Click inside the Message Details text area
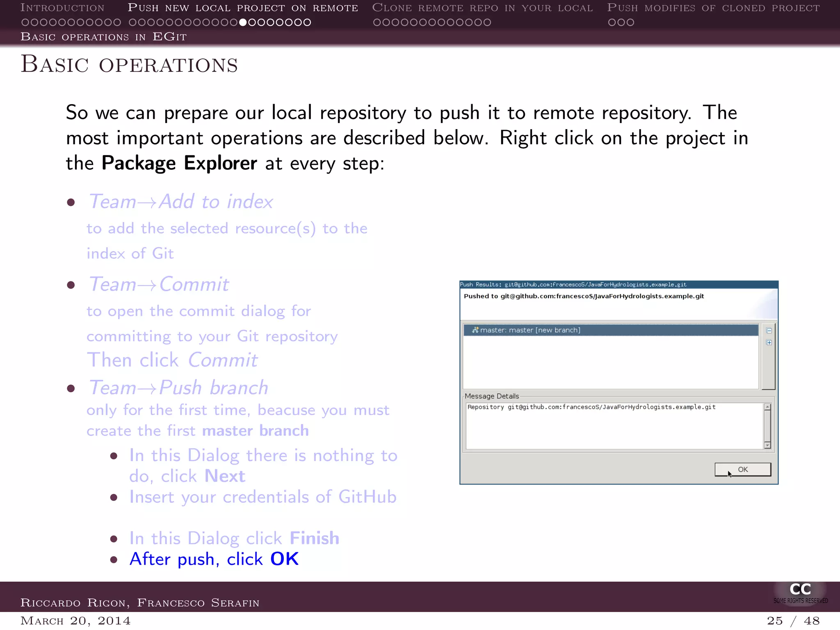The width and height of the screenshot is (840, 630). [615, 426]
